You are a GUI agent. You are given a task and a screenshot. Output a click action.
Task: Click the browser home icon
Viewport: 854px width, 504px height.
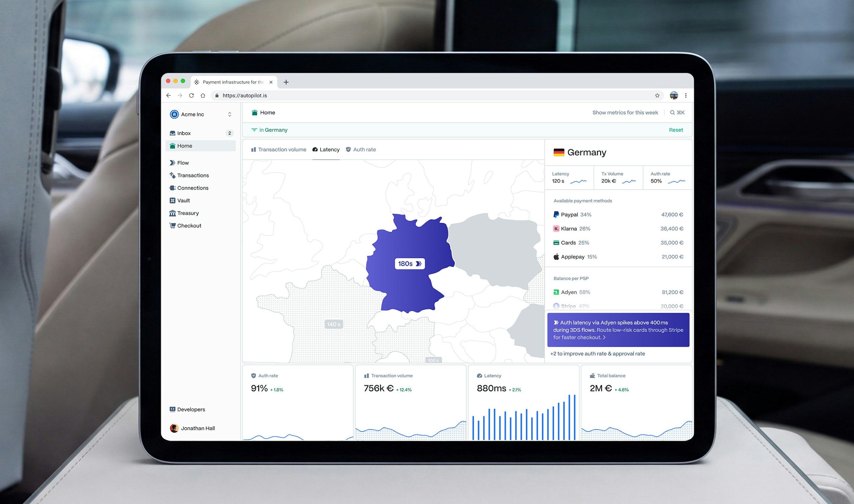[x=203, y=95]
